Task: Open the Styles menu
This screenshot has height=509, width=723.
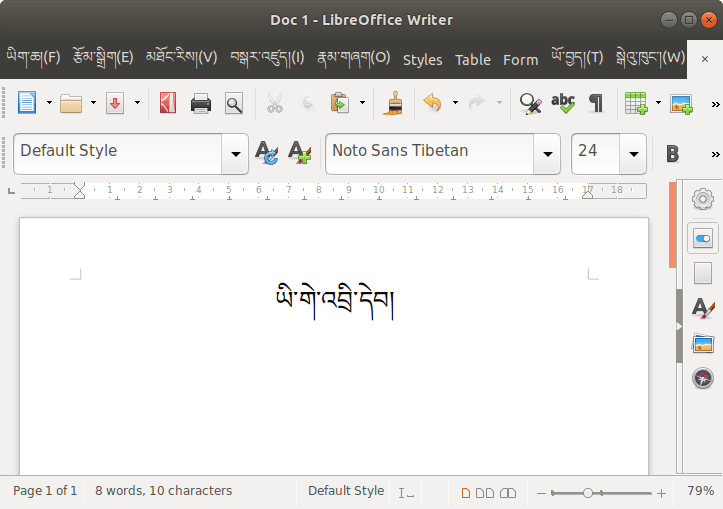Action: click(x=422, y=60)
